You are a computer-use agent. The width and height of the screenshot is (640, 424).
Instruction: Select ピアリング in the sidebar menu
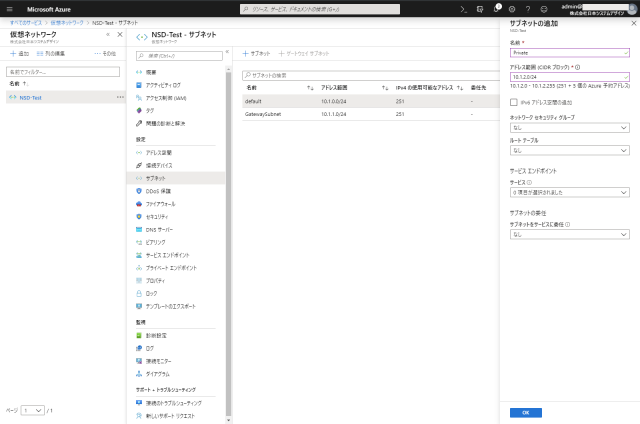click(x=155, y=242)
